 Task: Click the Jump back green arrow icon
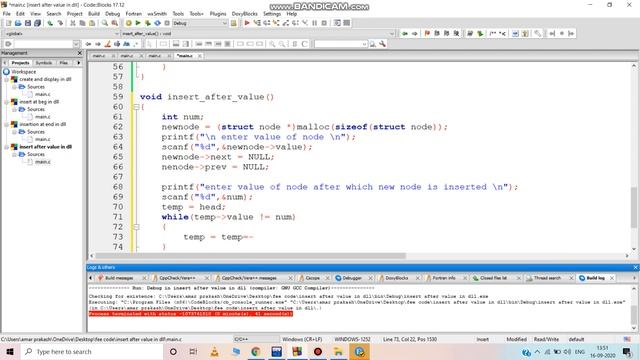point(404,33)
